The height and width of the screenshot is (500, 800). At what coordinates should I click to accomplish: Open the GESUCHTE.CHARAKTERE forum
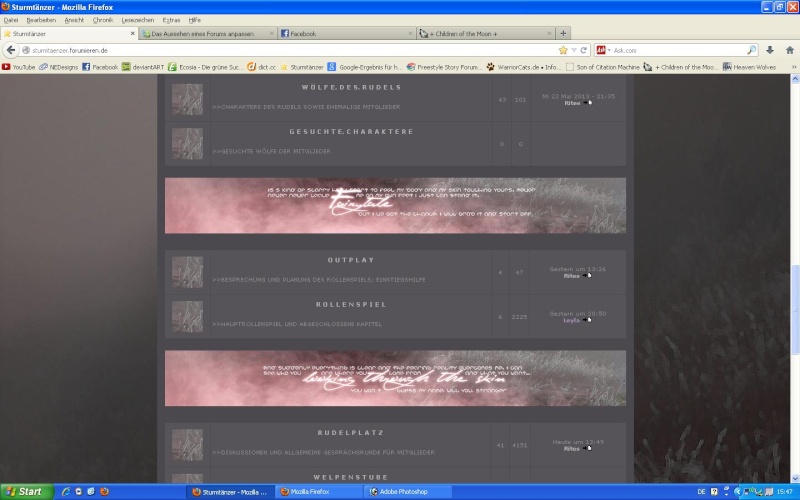tap(352, 132)
